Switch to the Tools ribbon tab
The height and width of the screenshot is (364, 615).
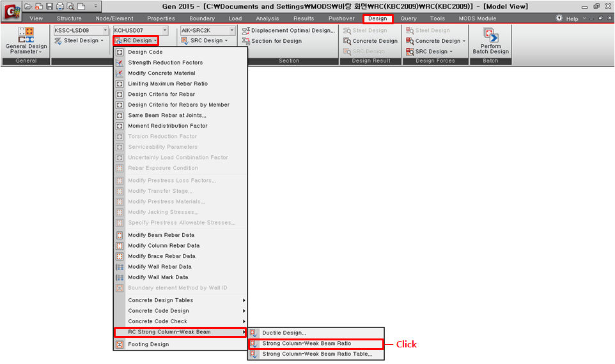[x=437, y=19]
